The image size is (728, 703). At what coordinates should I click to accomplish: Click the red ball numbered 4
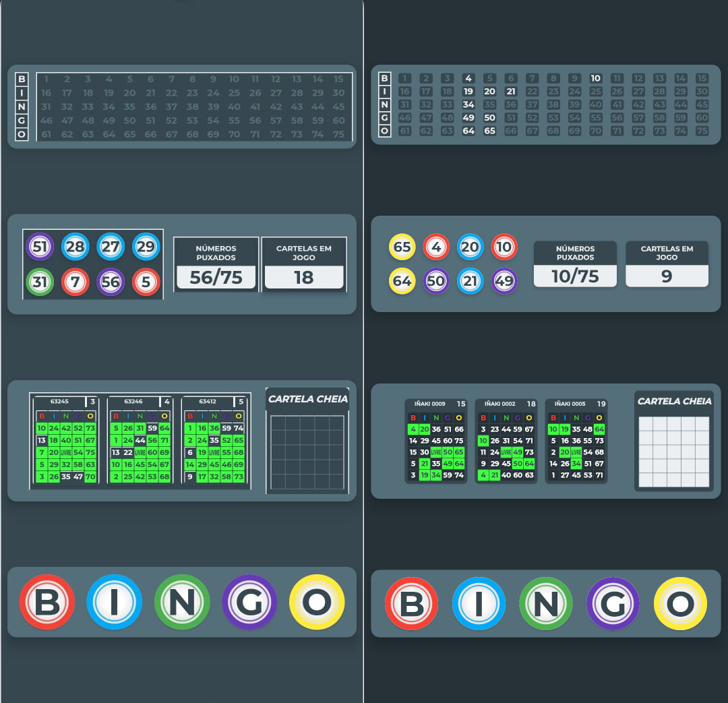[436, 247]
